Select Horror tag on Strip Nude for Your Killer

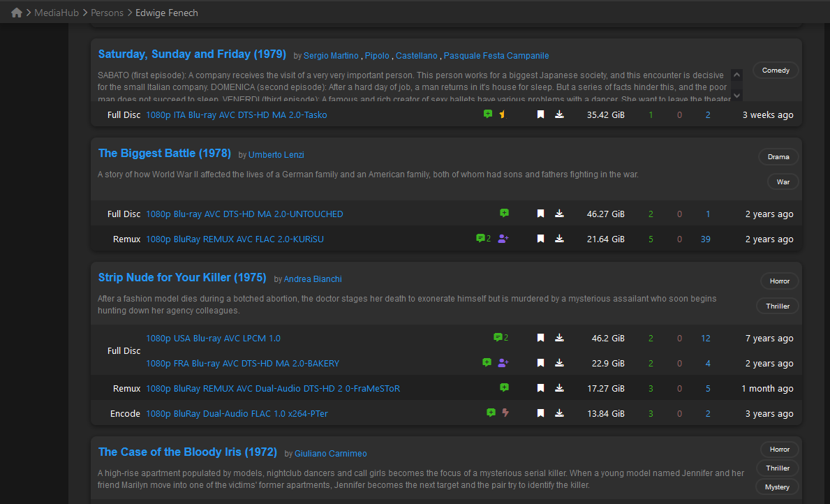click(x=780, y=281)
